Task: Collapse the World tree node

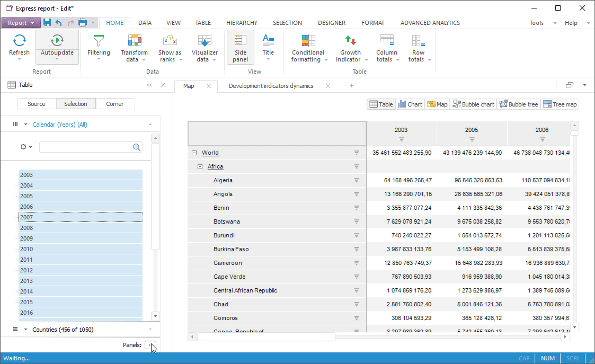Action: tap(194, 153)
